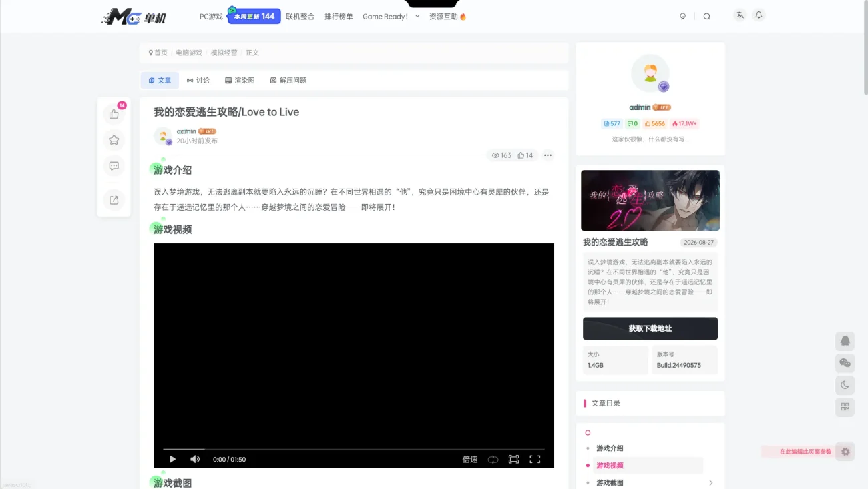Click the WeChat floating icon
The height and width of the screenshot is (489, 868).
(845, 363)
